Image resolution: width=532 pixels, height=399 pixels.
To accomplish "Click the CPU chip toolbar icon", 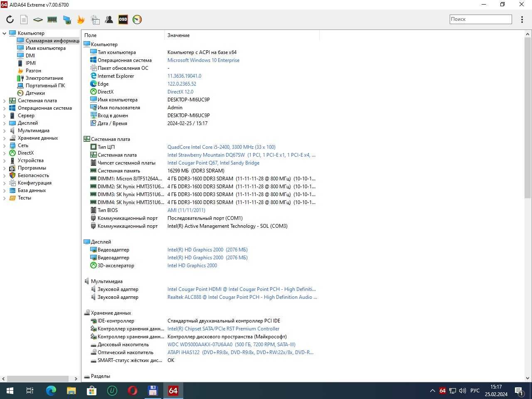I will 38,19.
